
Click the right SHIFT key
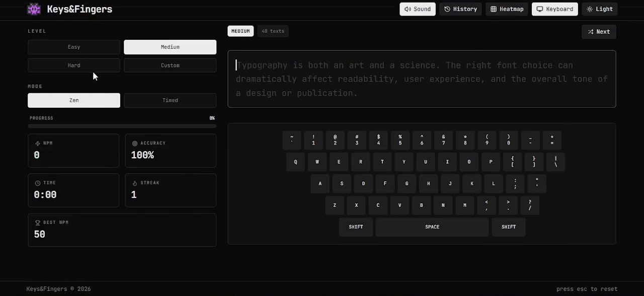click(x=509, y=227)
